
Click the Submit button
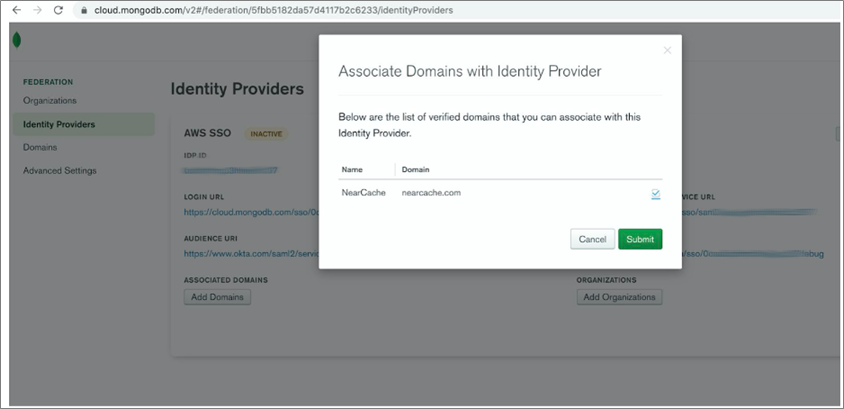pyautogui.click(x=640, y=239)
